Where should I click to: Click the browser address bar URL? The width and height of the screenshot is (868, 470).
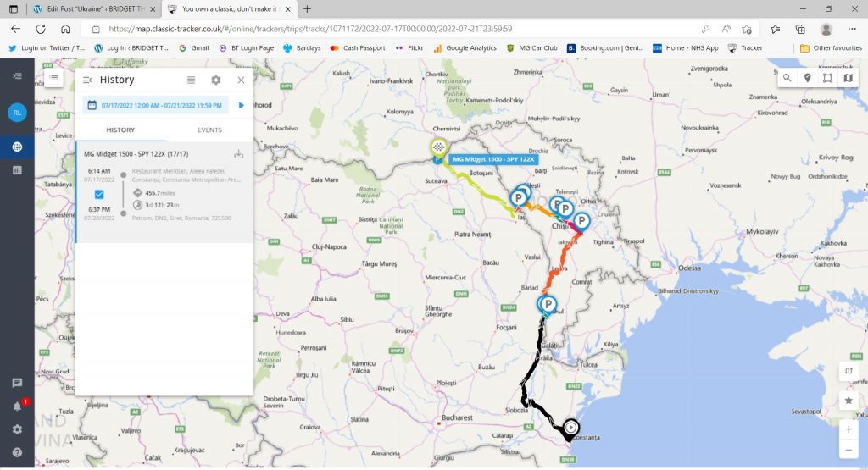click(x=310, y=29)
